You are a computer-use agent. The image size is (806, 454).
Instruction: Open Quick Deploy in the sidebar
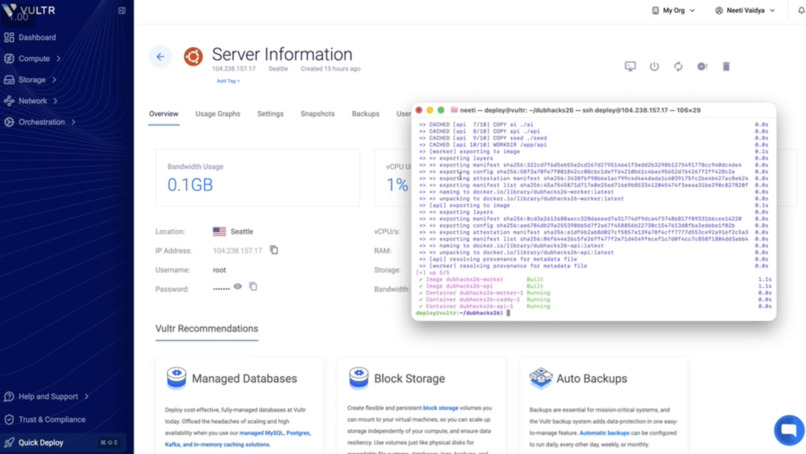[41, 443]
